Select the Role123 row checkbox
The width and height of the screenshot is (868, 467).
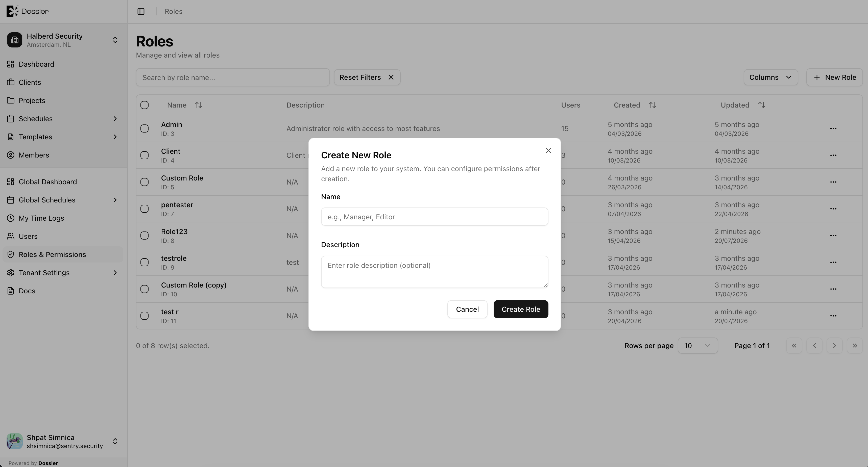(x=144, y=235)
